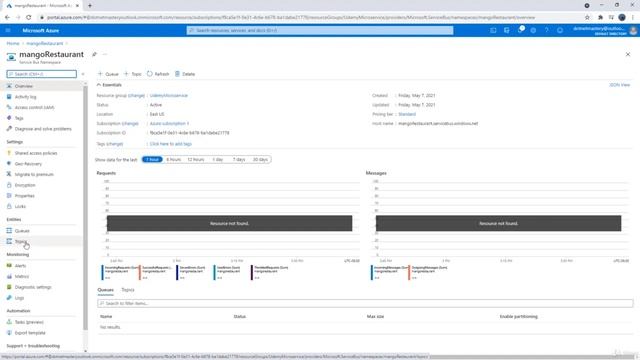Reload the page in the browser
Viewport: 640px width, 360px height.
(x=28, y=18)
